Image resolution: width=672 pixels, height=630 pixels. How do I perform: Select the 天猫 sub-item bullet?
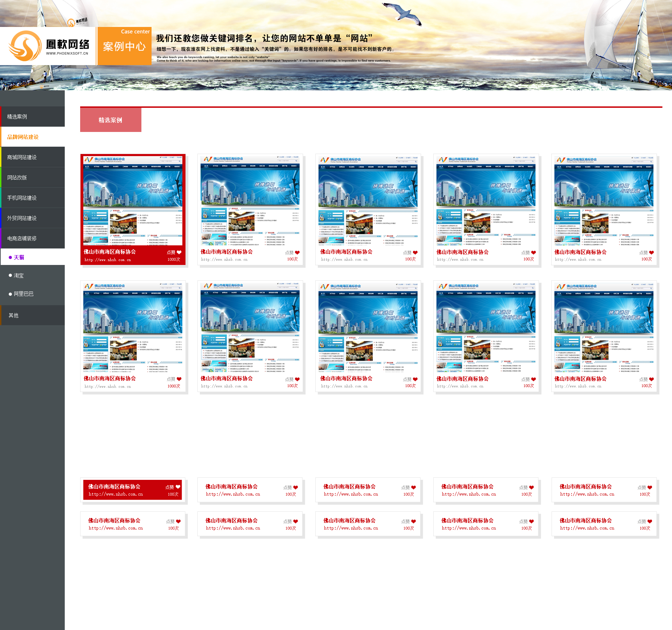pyautogui.click(x=10, y=258)
